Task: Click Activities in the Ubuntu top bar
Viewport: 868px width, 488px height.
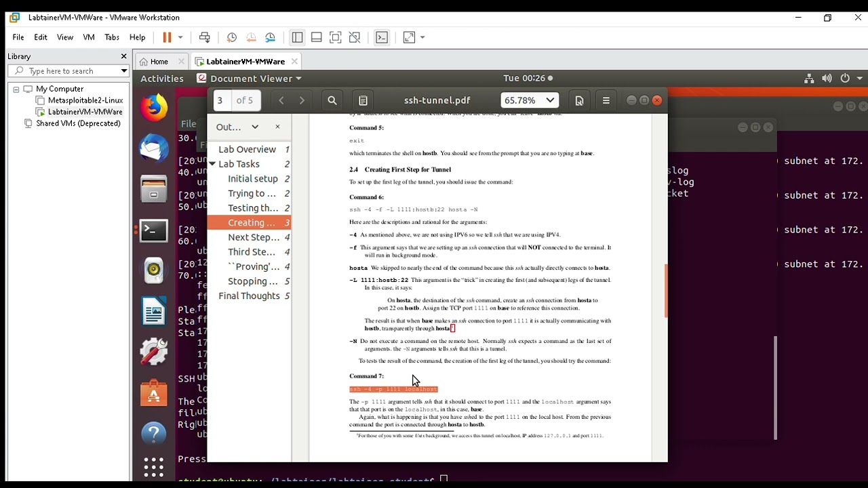Action: point(162,79)
